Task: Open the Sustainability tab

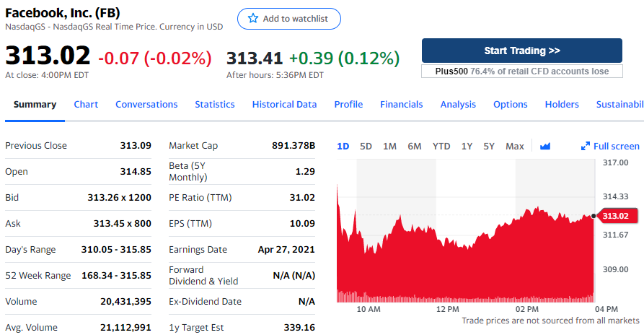Action: coord(619,105)
